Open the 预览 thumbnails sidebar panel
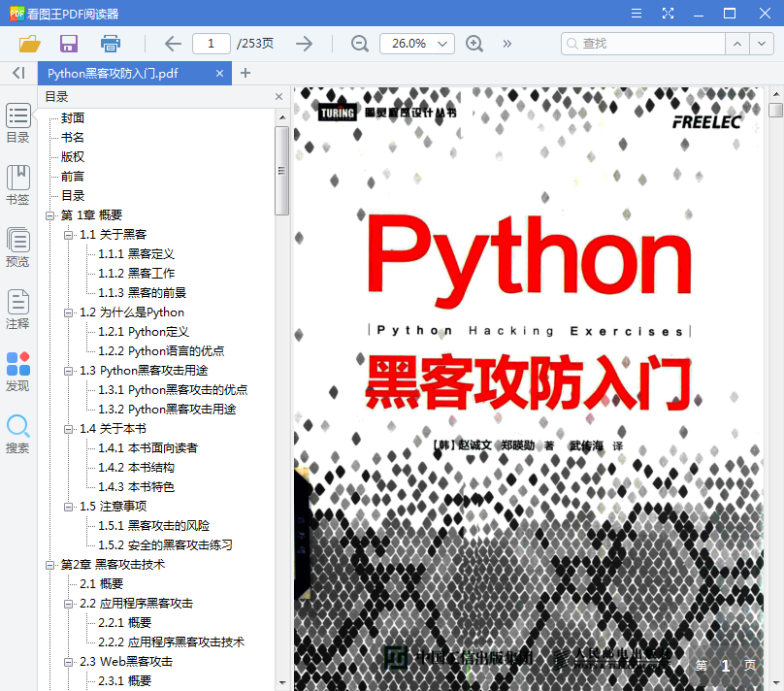Image resolution: width=784 pixels, height=691 pixels. click(18, 247)
